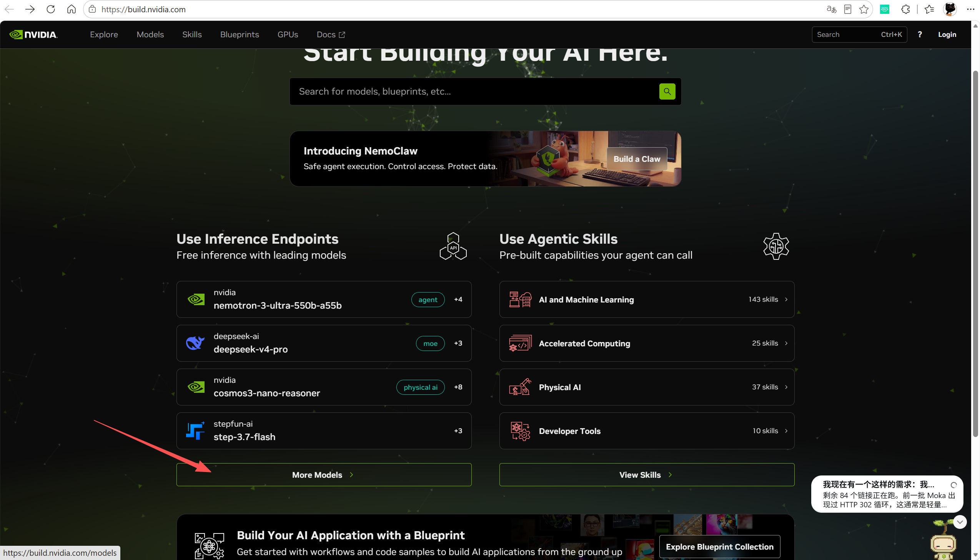Click the 143 skills count text
The width and height of the screenshot is (980, 560).
click(x=763, y=299)
